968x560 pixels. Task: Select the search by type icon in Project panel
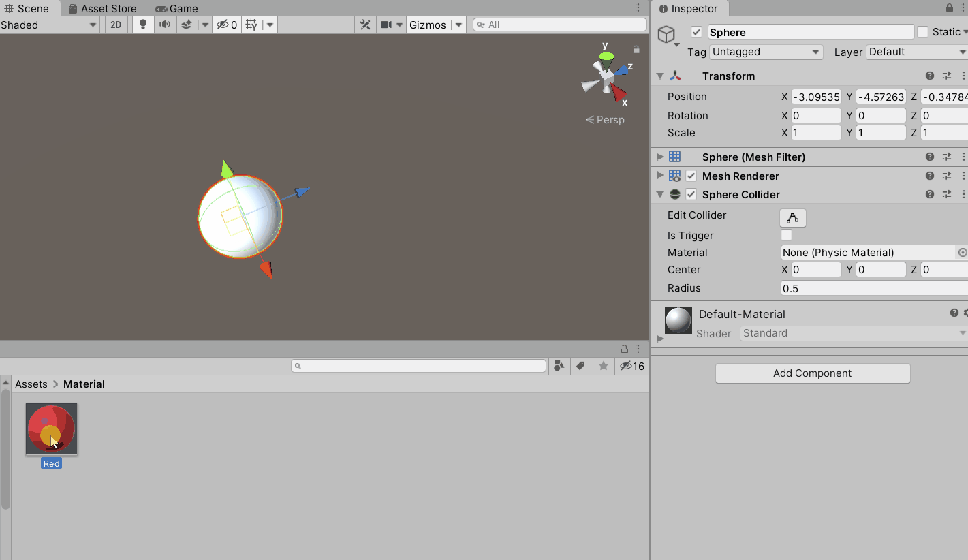tap(559, 366)
